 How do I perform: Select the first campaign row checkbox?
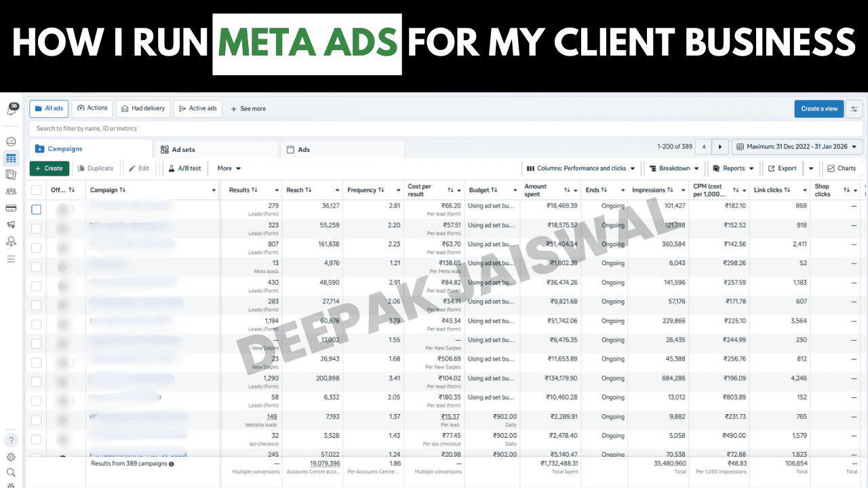[x=37, y=209]
